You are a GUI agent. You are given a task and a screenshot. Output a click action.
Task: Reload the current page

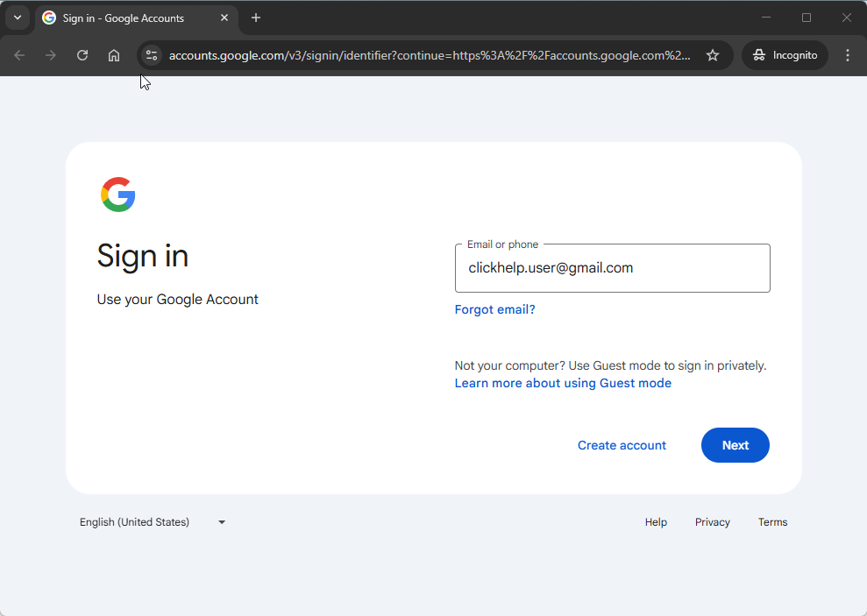(x=82, y=54)
